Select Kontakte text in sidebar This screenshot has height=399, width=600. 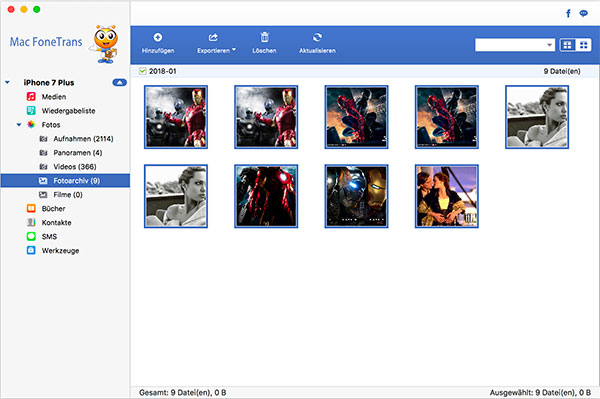point(56,222)
